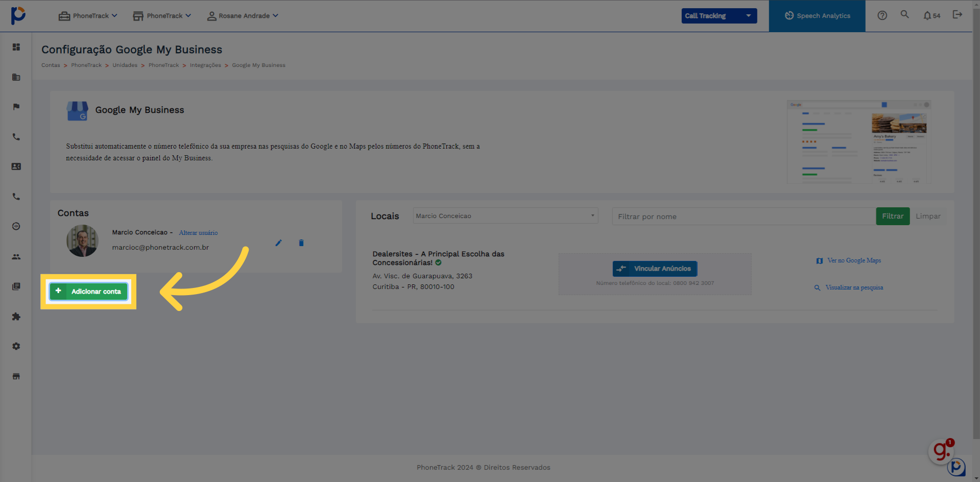Viewport: 980px width, 482px height.
Task: Click Marcio Conceicao profile photo
Action: 82,240
